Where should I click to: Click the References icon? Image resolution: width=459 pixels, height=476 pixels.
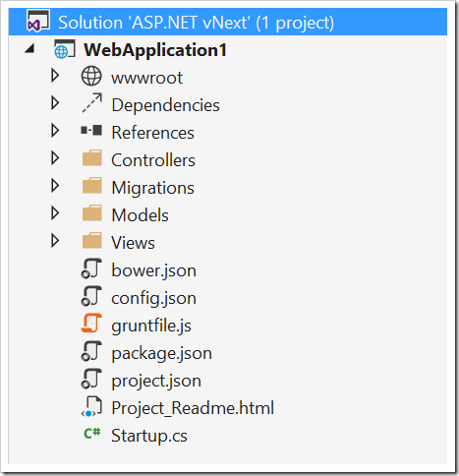click(91, 131)
